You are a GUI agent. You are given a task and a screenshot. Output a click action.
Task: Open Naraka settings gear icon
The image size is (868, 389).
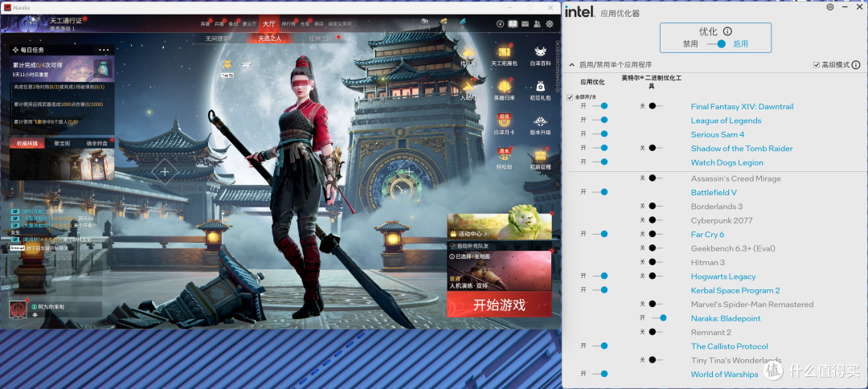coord(549,24)
